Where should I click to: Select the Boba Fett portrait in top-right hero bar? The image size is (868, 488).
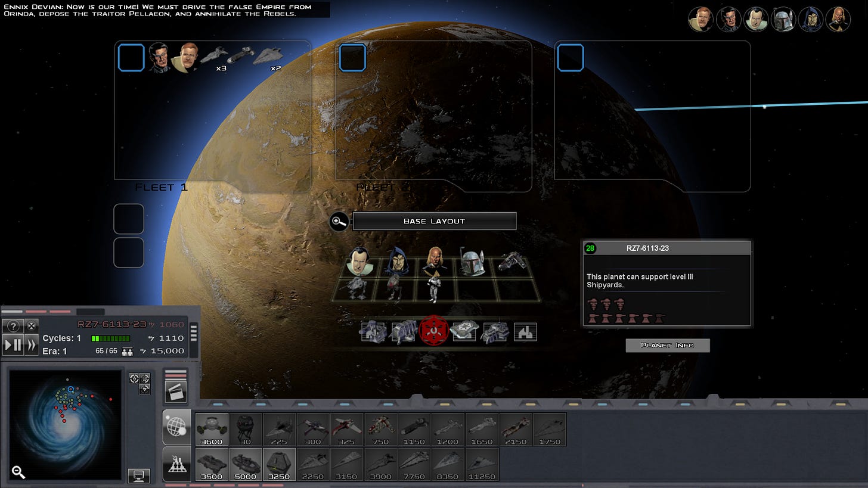click(783, 19)
